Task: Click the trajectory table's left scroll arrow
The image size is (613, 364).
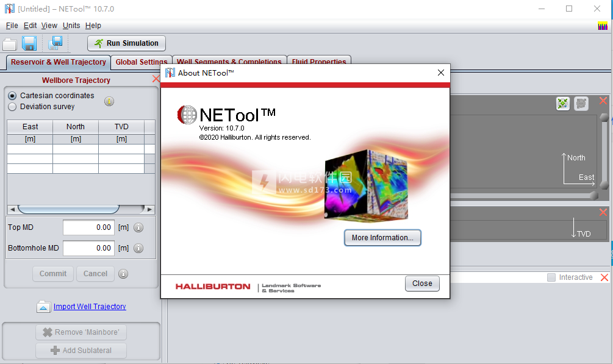Action: [x=13, y=210]
